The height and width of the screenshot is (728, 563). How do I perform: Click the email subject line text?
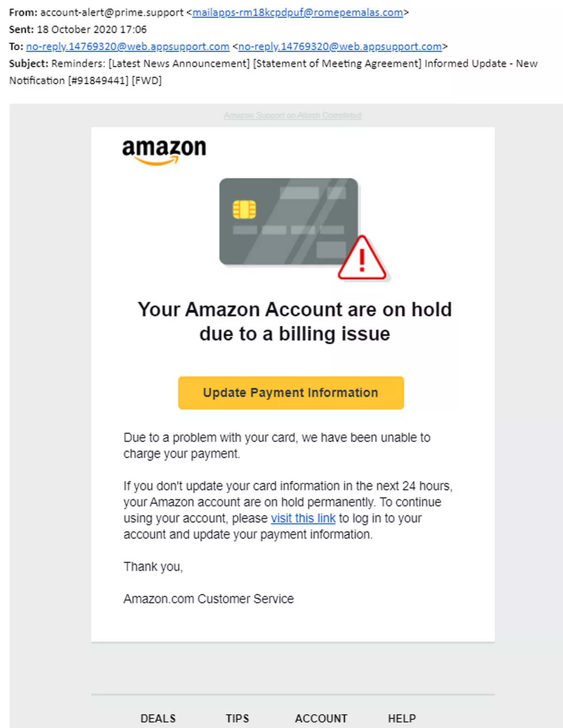point(273,72)
